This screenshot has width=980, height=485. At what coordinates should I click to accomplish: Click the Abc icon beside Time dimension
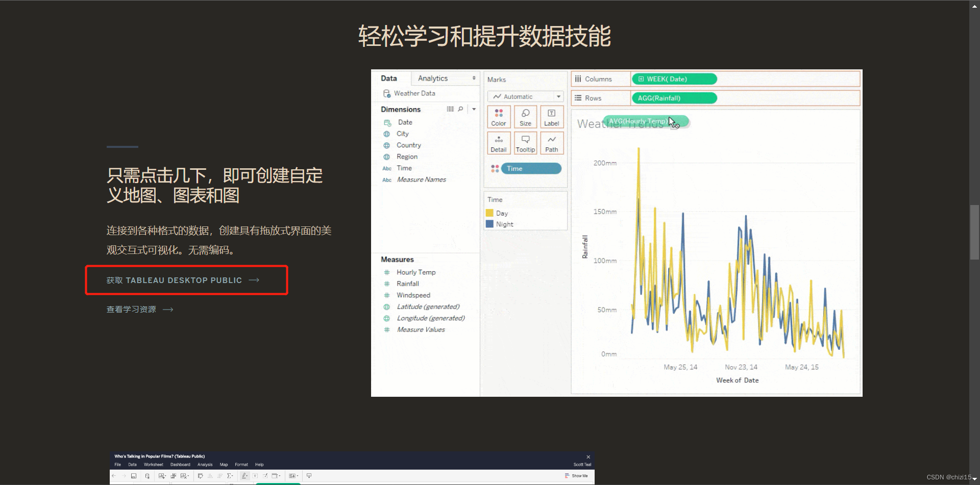click(x=387, y=168)
